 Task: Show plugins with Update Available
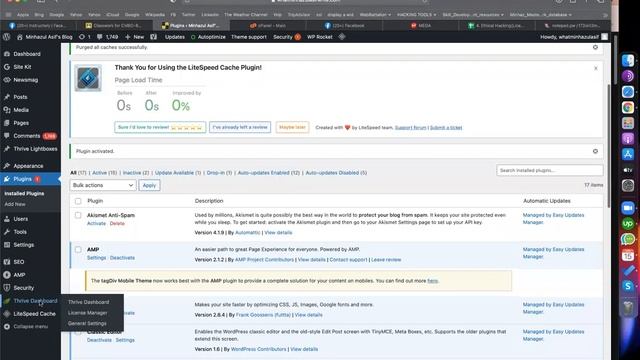point(174,173)
